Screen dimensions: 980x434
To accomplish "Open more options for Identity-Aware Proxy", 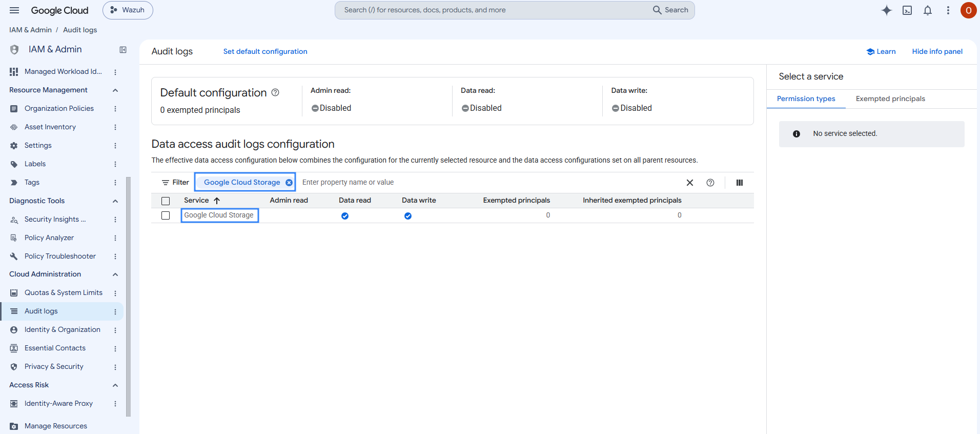I will pos(115,404).
